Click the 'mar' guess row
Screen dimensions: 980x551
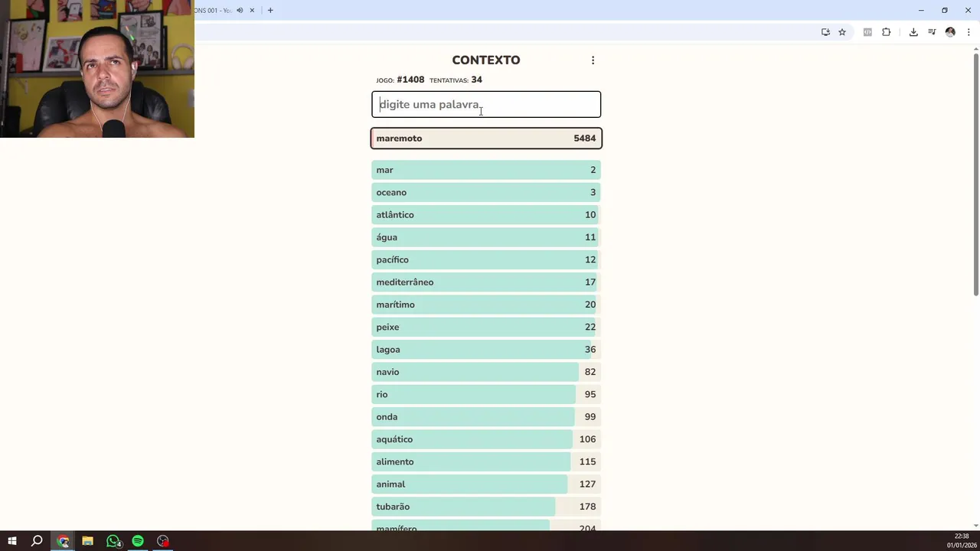(x=486, y=170)
